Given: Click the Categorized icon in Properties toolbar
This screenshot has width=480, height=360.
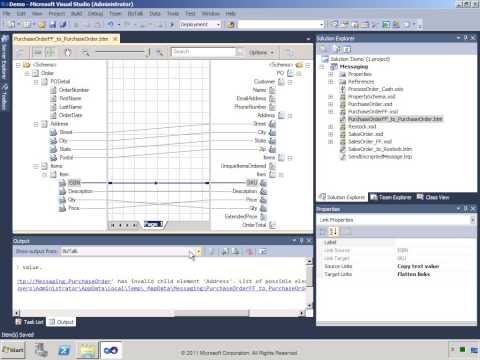Looking at the screenshot, I should coord(323,231).
